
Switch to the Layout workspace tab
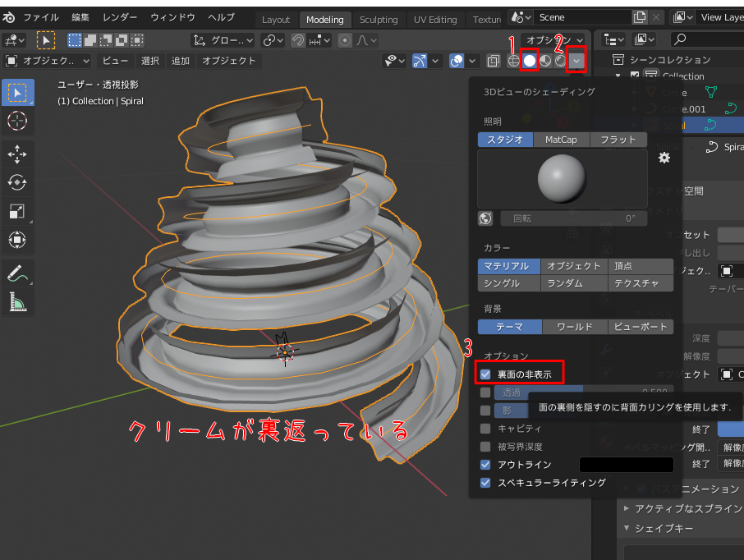click(276, 20)
